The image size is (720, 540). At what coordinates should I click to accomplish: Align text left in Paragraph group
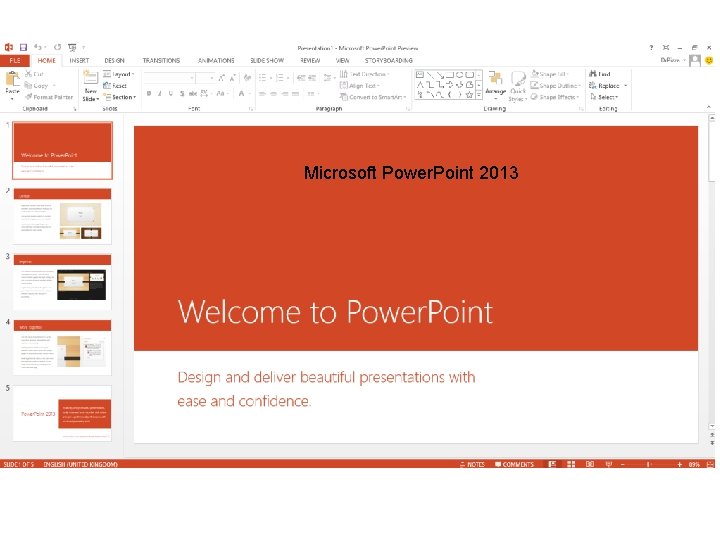262,94
